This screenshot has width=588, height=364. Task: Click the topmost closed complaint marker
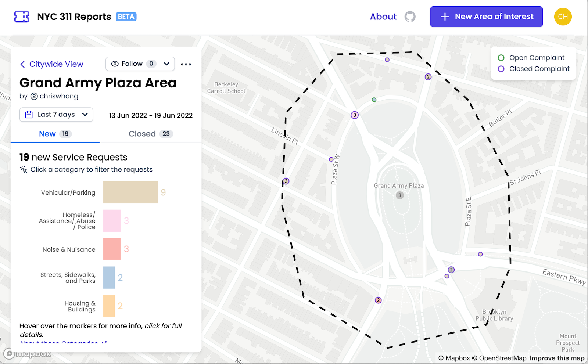(x=387, y=60)
